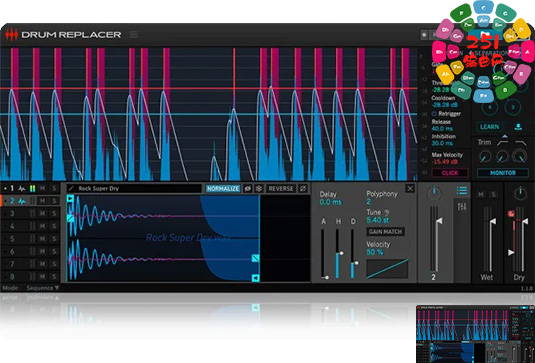Image resolution: width=535 pixels, height=363 pixels.
Task: Click the Rock Super Dry sample name field
Action: point(134,188)
